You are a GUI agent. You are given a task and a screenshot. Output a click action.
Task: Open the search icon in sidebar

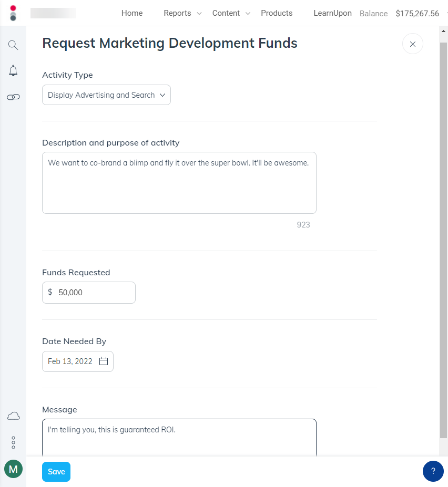click(13, 45)
